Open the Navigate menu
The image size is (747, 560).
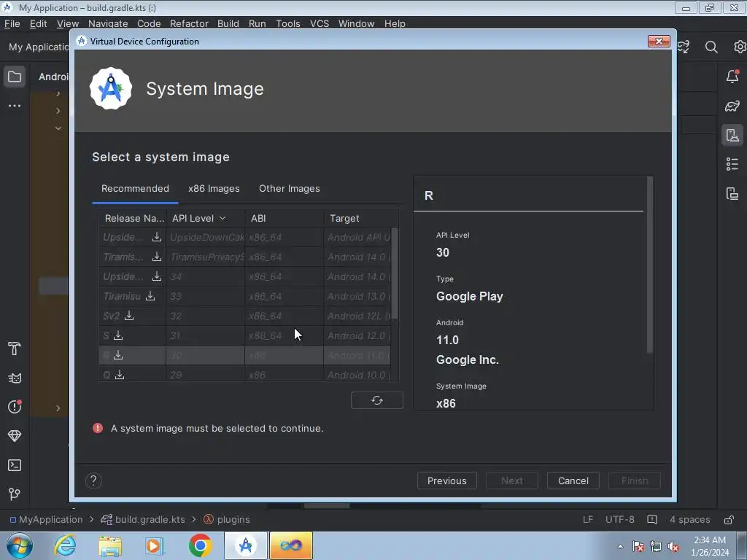pyautogui.click(x=108, y=23)
